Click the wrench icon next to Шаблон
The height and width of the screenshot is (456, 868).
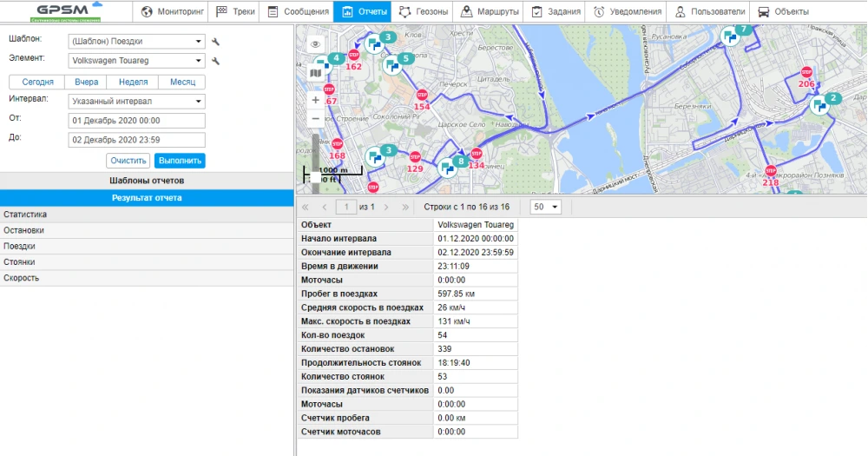(x=215, y=41)
